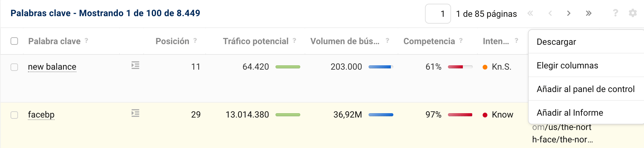Viewport: 644px width, 148px height.
Task: Go to the previous page arrow
Action: point(550,13)
